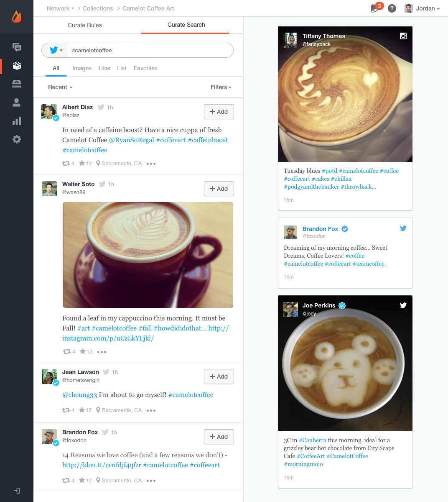
Task: Add Albert Diaz's tweet to the collection
Action: pyautogui.click(x=219, y=112)
